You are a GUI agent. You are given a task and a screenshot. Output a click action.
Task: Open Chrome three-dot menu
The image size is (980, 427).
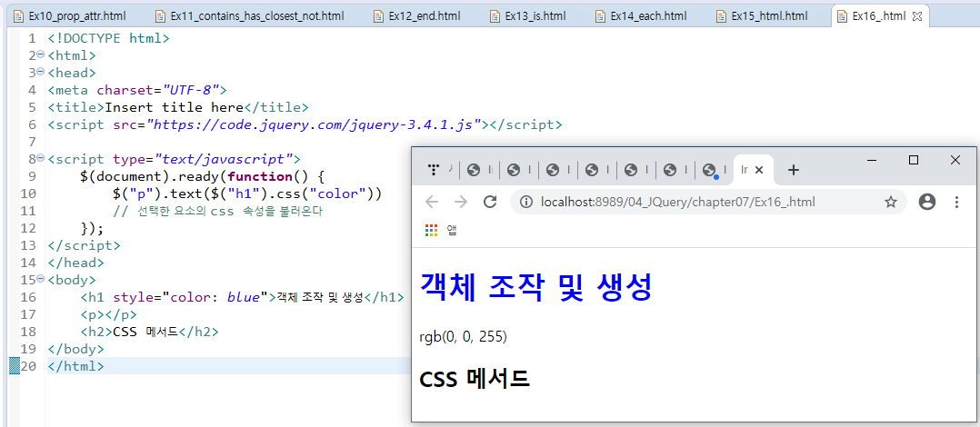point(956,202)
